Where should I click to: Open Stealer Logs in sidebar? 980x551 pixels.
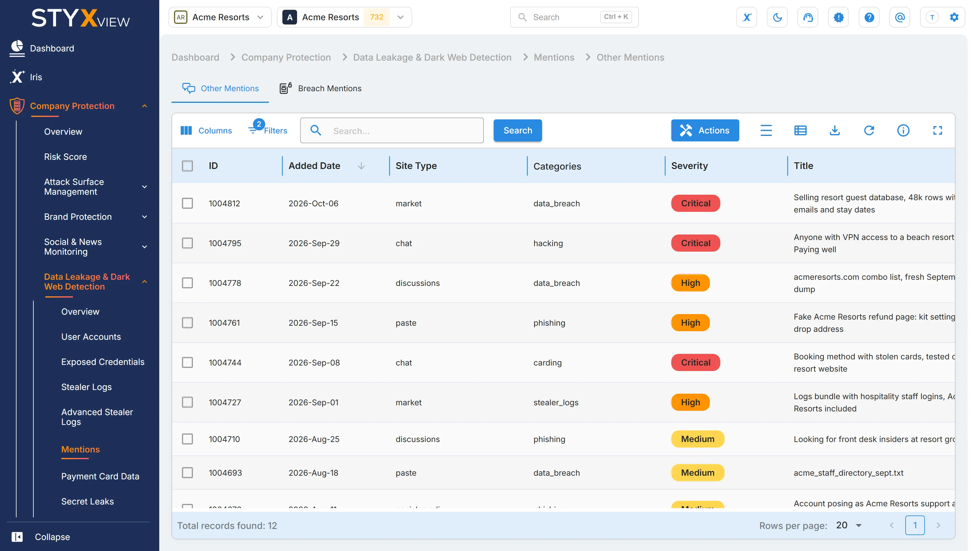[x=86, y=387]
